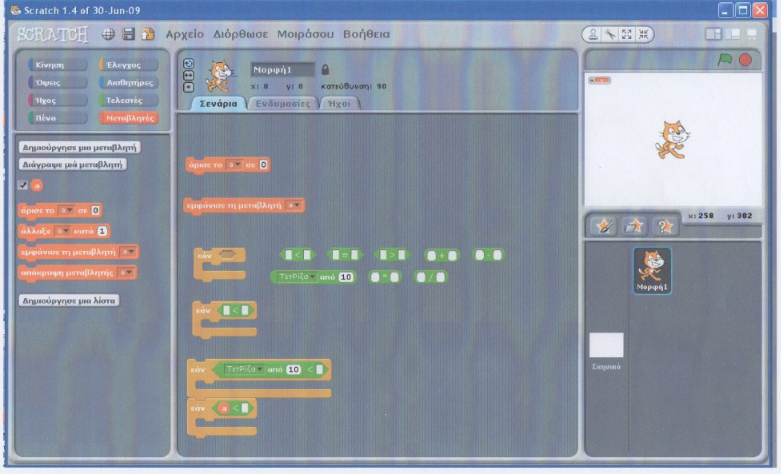Open dropdown in script εμφάνισε τη μεταβλητή block
Viewport: 781px width, 474px height.
point(294,205)
